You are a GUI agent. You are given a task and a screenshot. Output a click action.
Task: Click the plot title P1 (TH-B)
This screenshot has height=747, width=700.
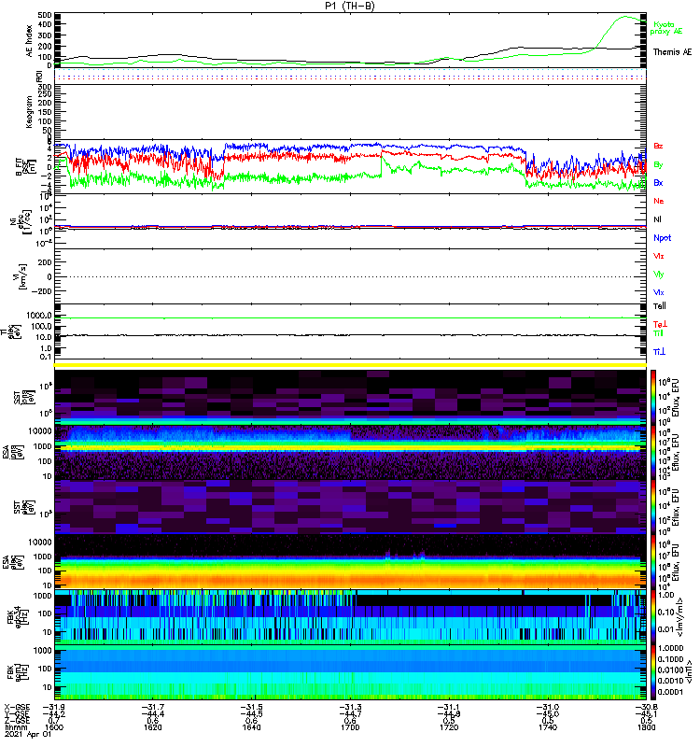click(x=349, y=6)
